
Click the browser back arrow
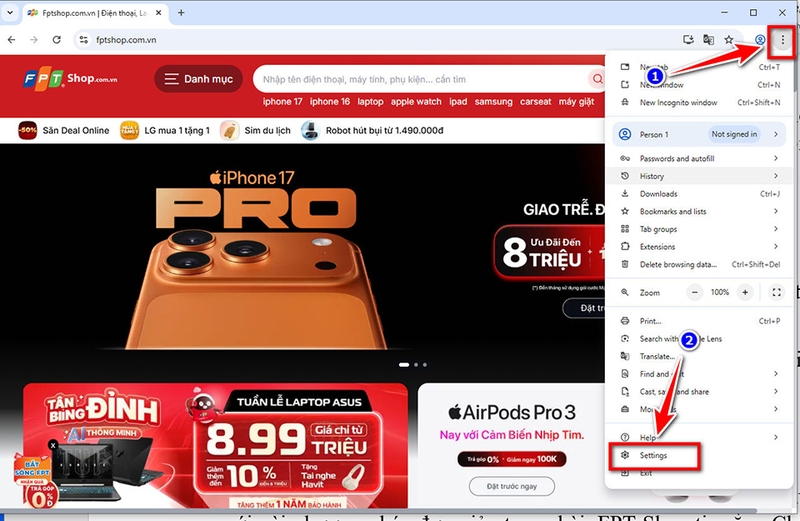click(x=11, y=40)
